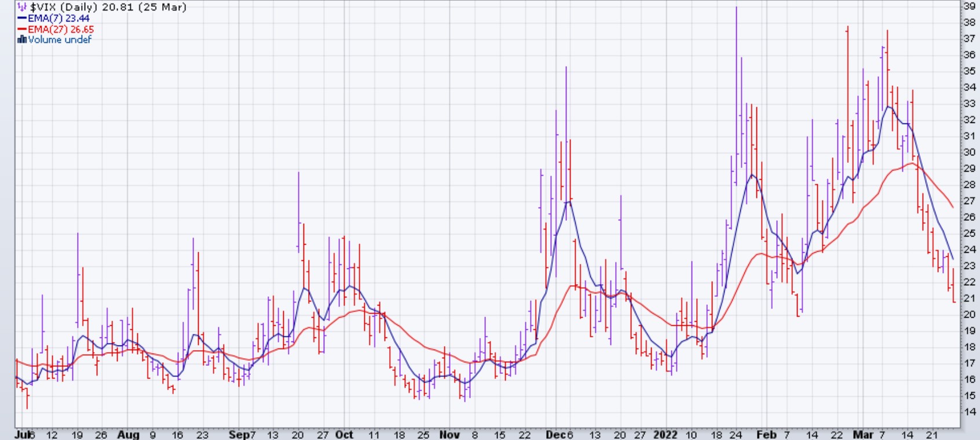Click the Volume undef legend label

[x=60, y=39]
